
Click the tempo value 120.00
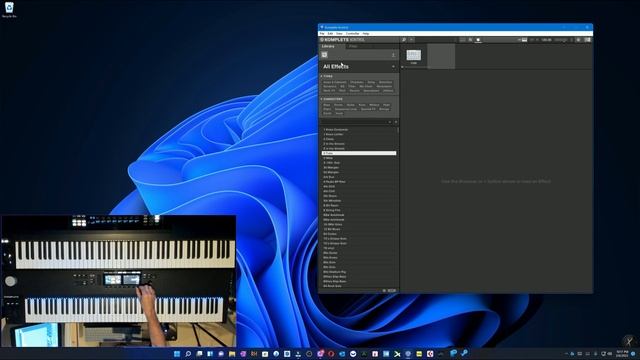547,40
